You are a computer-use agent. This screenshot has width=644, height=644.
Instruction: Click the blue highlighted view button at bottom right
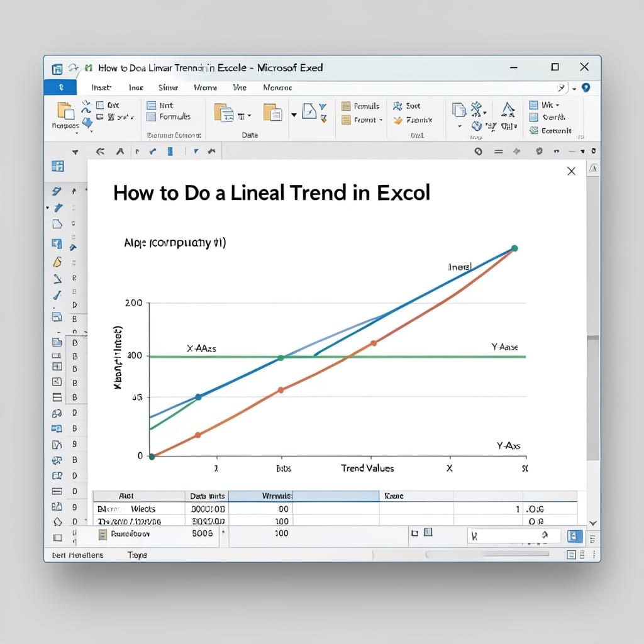click(x=575, y=536)
